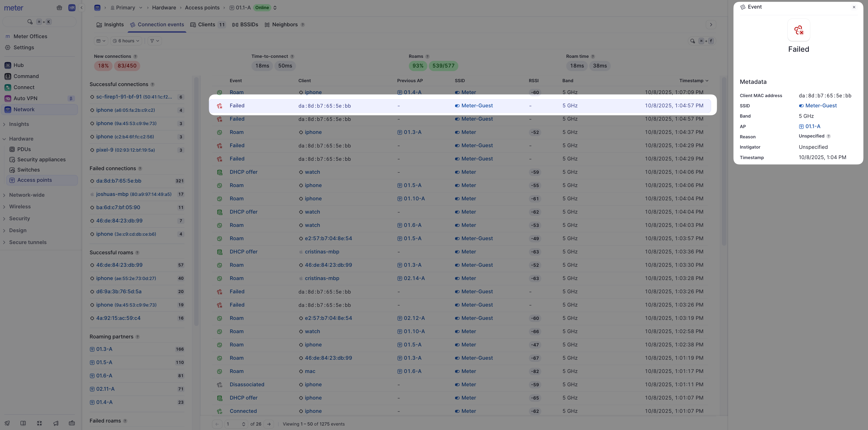Viewport: 868px width, 430px height.
Task: Click the search magnifier above the events table
Action: 692,41
